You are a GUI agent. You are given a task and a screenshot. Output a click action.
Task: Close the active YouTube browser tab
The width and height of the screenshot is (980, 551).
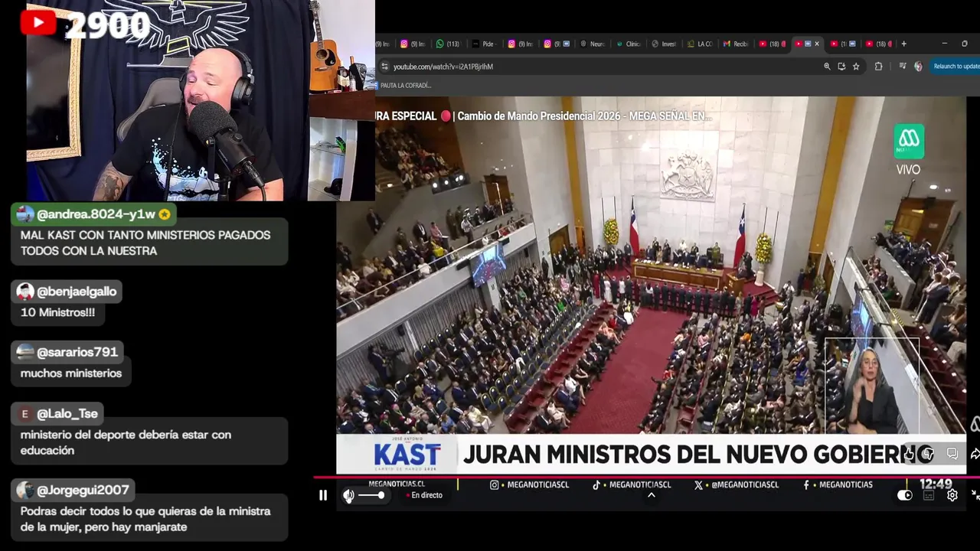coord(817,44)
